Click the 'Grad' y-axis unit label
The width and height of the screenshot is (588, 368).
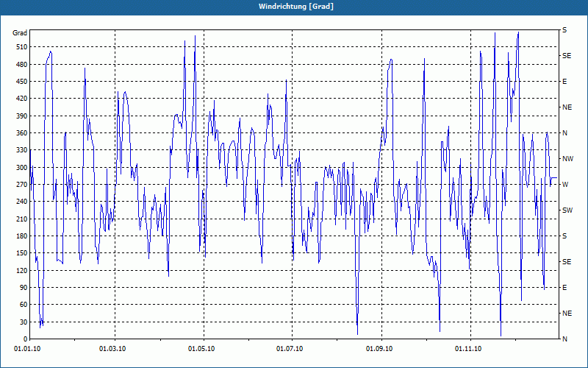[20, 33]
